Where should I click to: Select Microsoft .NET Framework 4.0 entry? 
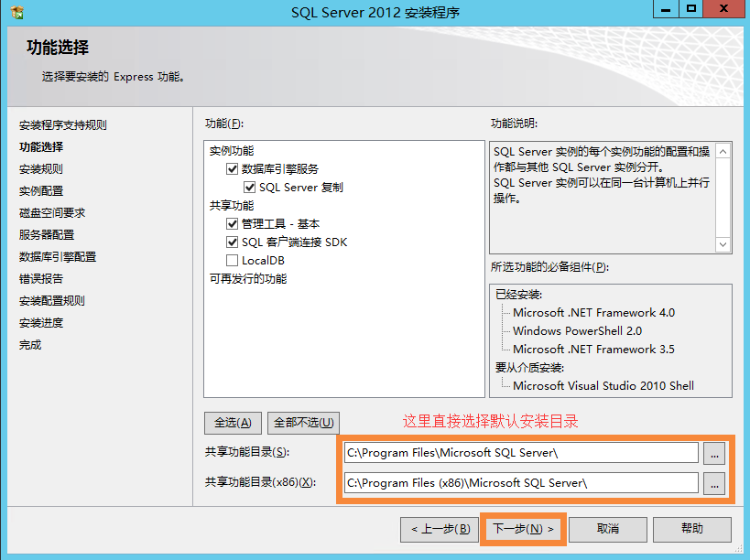(593, 313)
